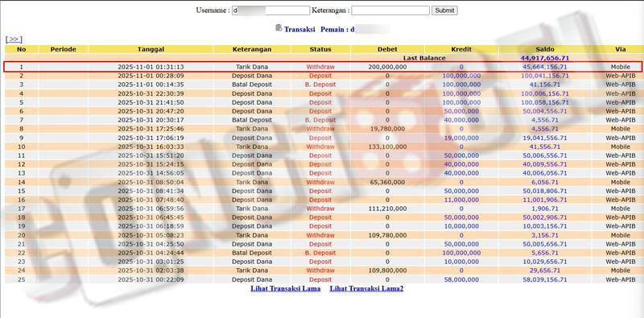This screenshot has height=318, width=644.
Task: Click row 3 B. Deposit status
Action: 320,85
